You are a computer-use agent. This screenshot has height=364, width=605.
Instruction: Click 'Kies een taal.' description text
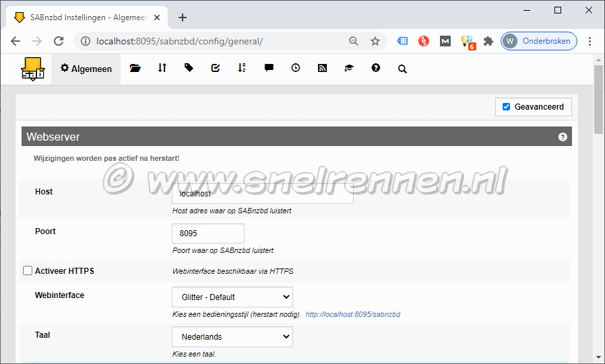(x=194, y=354)
